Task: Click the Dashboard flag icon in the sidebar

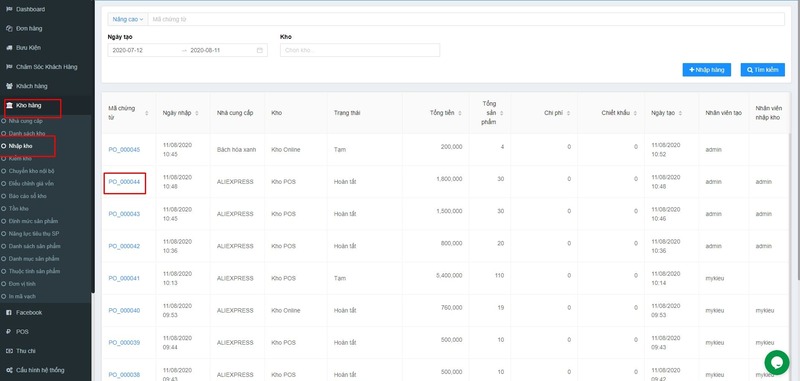Action: click(9, 9)
